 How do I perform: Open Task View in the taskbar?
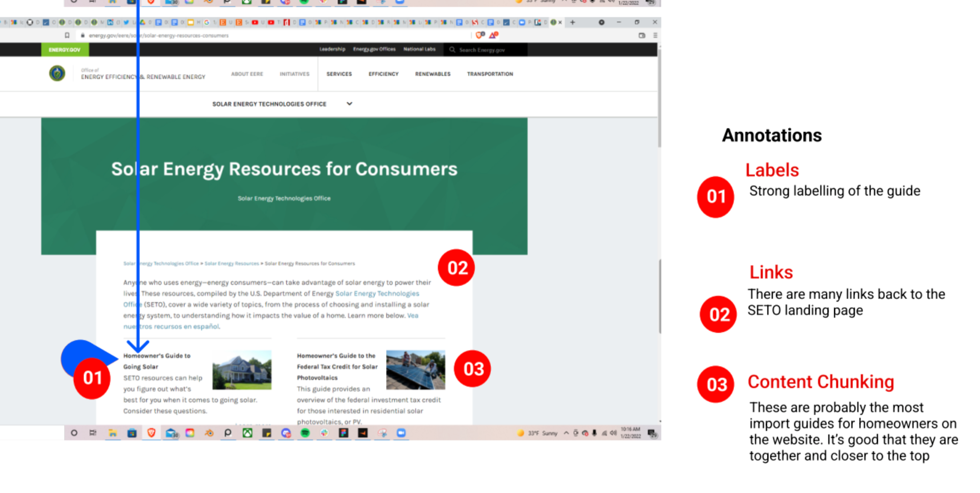point(93,433)
